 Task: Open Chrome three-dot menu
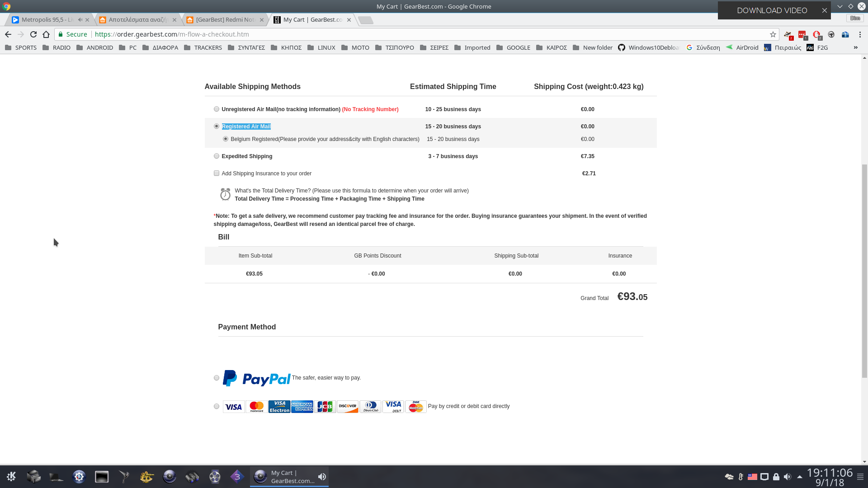(860, 34)
